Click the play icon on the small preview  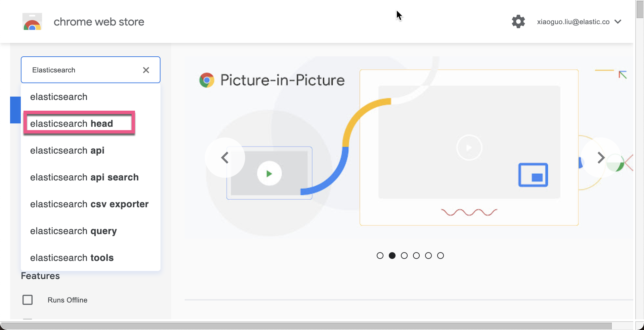pos(269,173)
